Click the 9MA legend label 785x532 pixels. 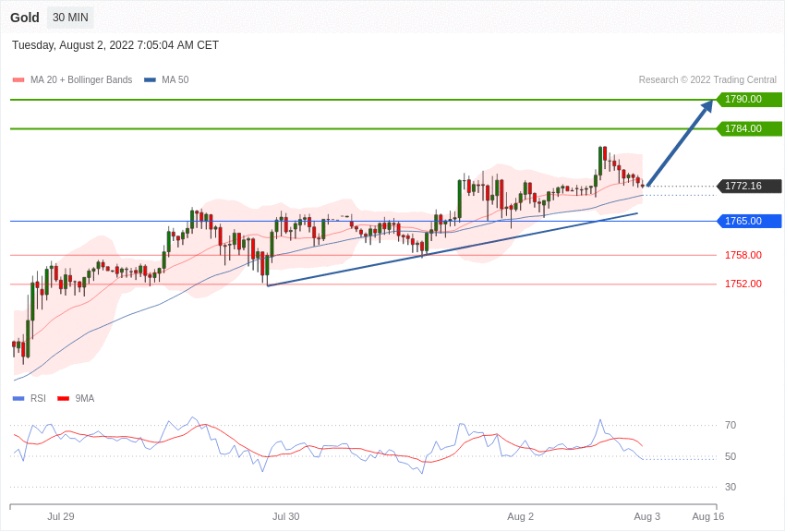[85, 398]
